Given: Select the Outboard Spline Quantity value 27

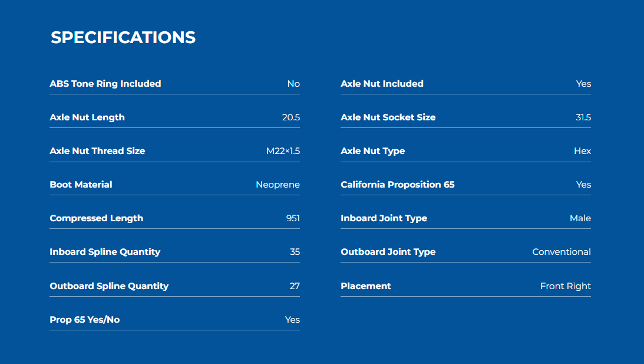Looking at the screenshot, I should coord(295,286).
